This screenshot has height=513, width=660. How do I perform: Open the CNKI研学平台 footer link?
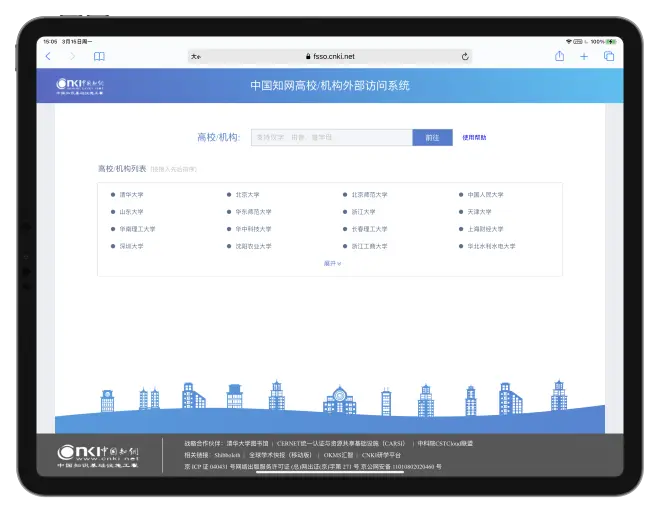click(381, 455)
